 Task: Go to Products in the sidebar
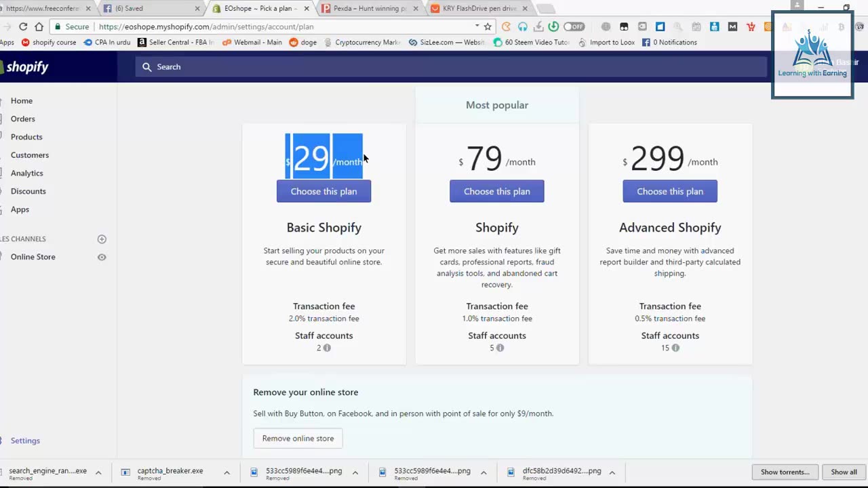pos(26,137)
